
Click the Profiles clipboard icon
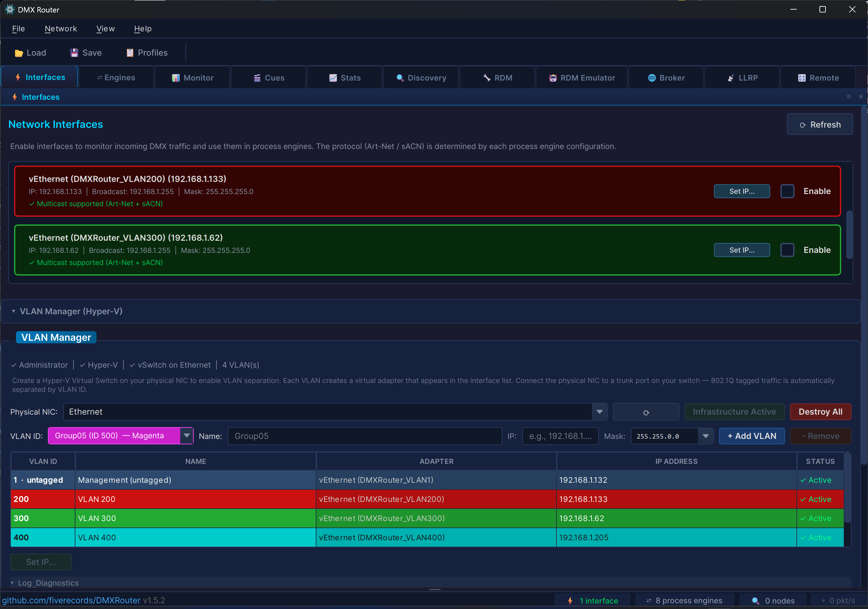(x=130, y=52)
